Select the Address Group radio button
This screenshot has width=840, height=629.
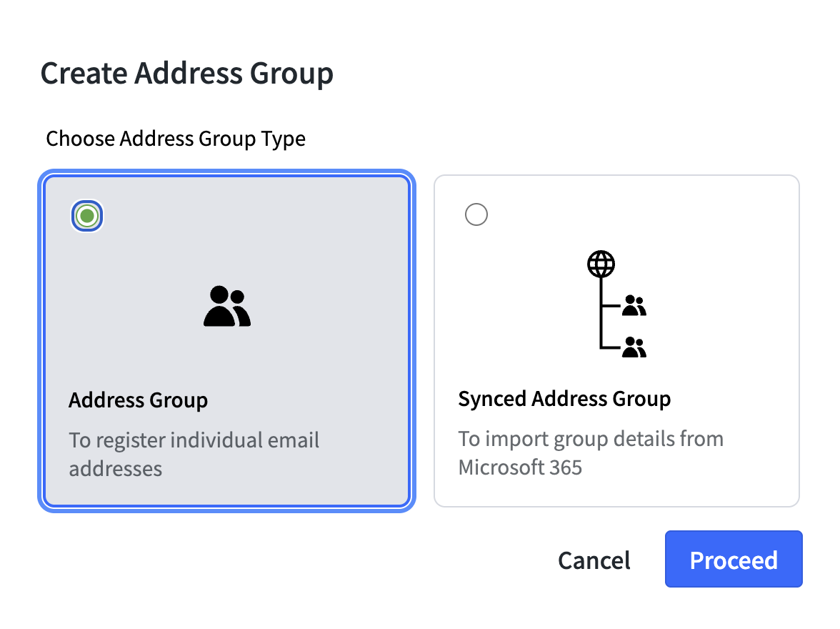tap(87, 216)
